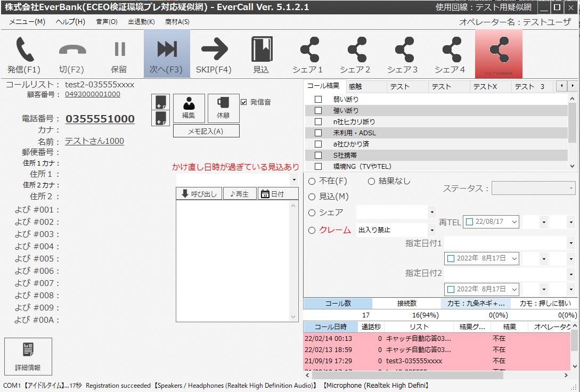This screenshot has width=580, height=392.
Task: Open the 見込 book icon
Action: tap(262, 49)
